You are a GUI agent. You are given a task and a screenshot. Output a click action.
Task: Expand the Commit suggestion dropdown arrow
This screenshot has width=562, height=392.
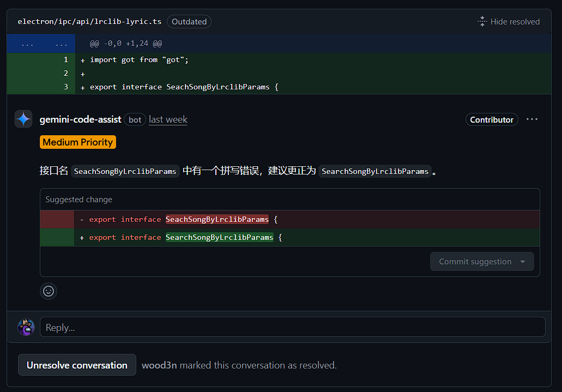pos(523,262)
